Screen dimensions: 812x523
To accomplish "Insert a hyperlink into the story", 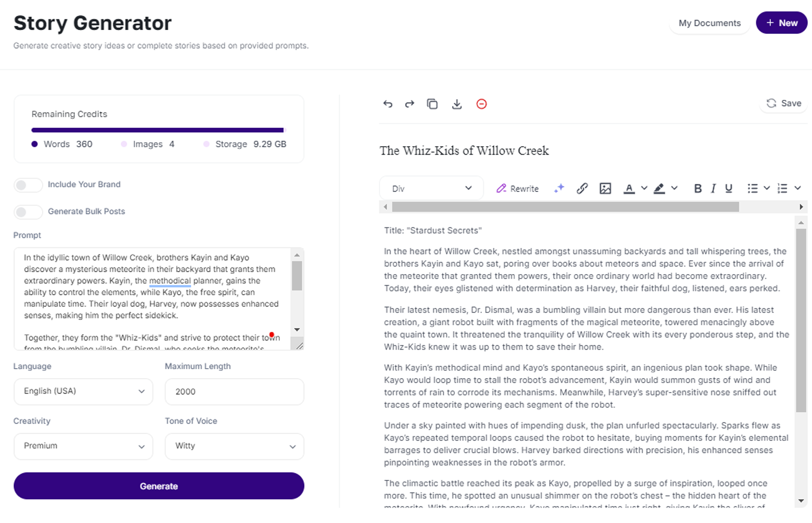I will click(x=582, y=188).
